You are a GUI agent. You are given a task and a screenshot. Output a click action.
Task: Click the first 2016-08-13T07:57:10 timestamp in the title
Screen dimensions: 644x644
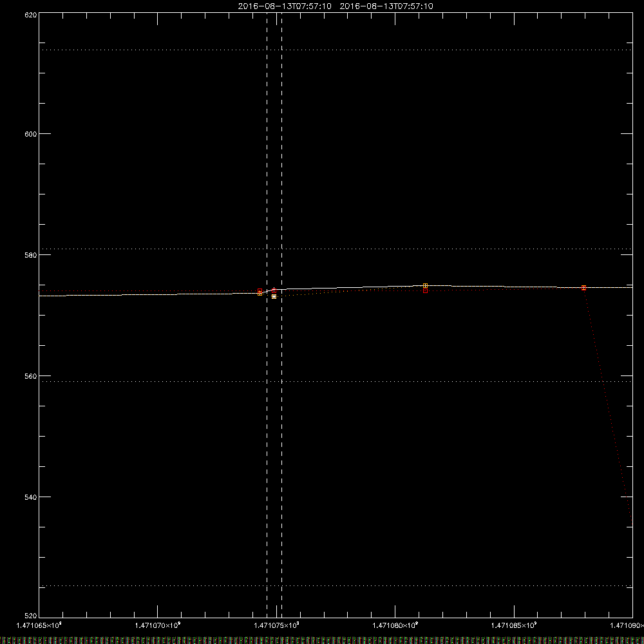click(x=285, y=6)
